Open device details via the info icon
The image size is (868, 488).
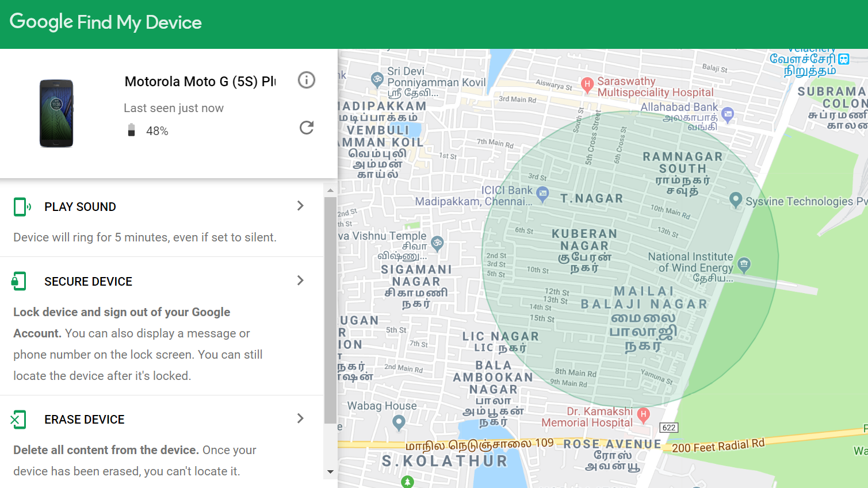[x=307, y=80]
